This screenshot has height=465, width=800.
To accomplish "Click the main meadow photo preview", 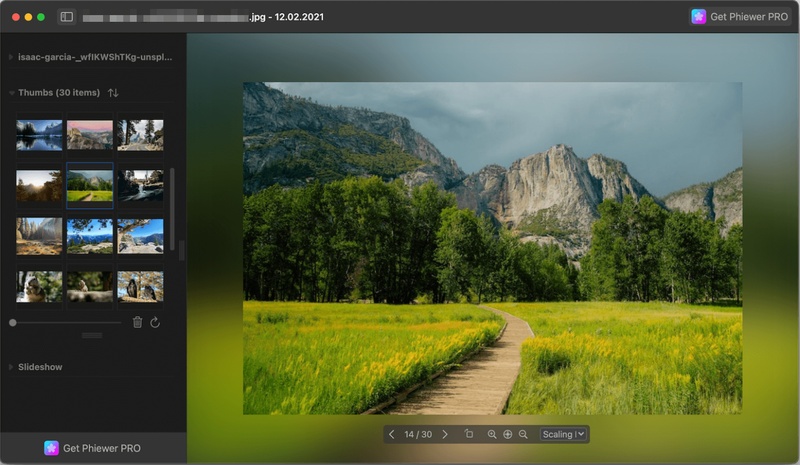I will coord(492,248).
